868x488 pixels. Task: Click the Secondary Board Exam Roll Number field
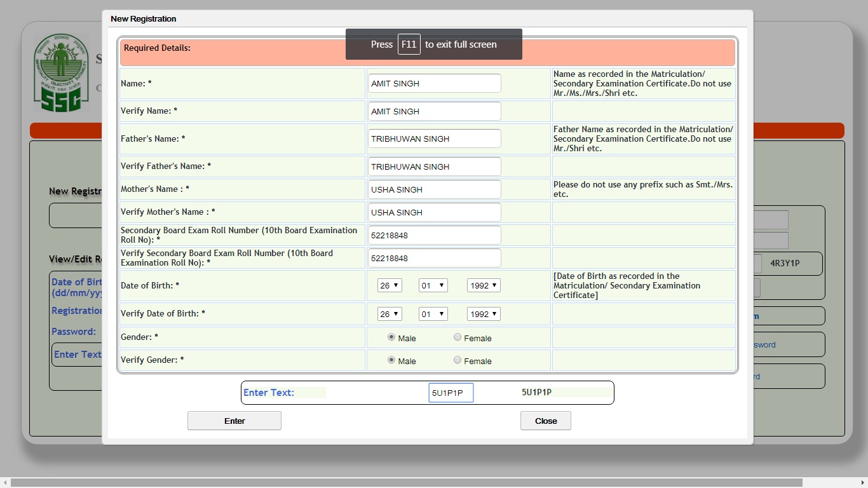point(435,235)
